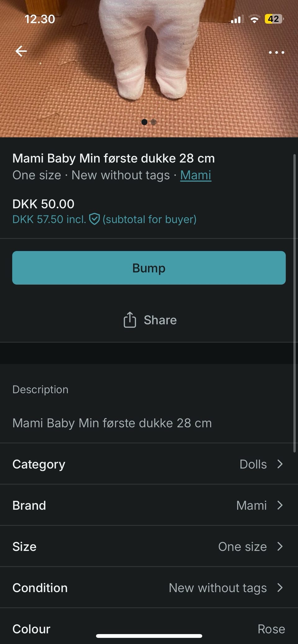Tap the second photo pagination dot

[153, 122]
